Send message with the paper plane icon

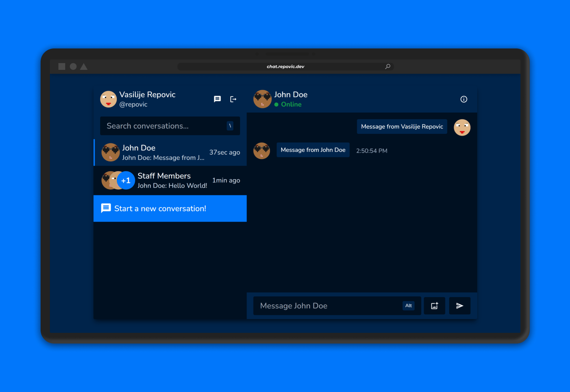point(460,306)
